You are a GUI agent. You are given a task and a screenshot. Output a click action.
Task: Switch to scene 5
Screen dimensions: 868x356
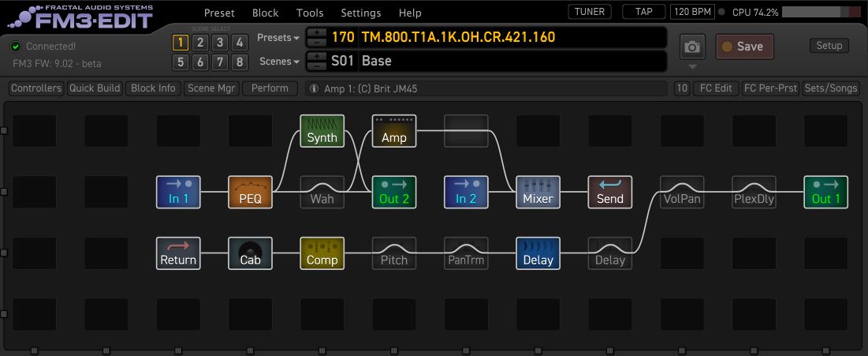pyautogui.click(x=181, y=62)
